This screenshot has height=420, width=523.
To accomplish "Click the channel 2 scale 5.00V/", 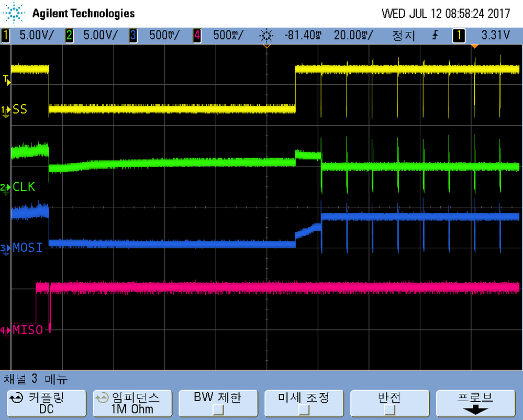I will 101,35.
